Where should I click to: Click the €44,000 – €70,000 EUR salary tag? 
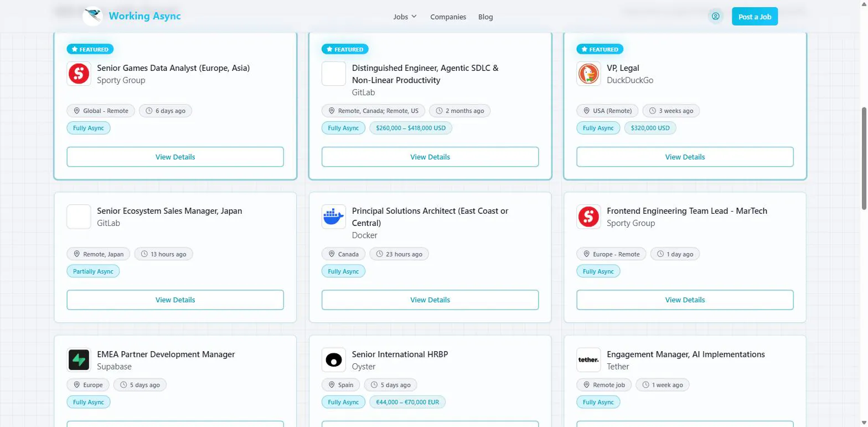click(407, 402)
